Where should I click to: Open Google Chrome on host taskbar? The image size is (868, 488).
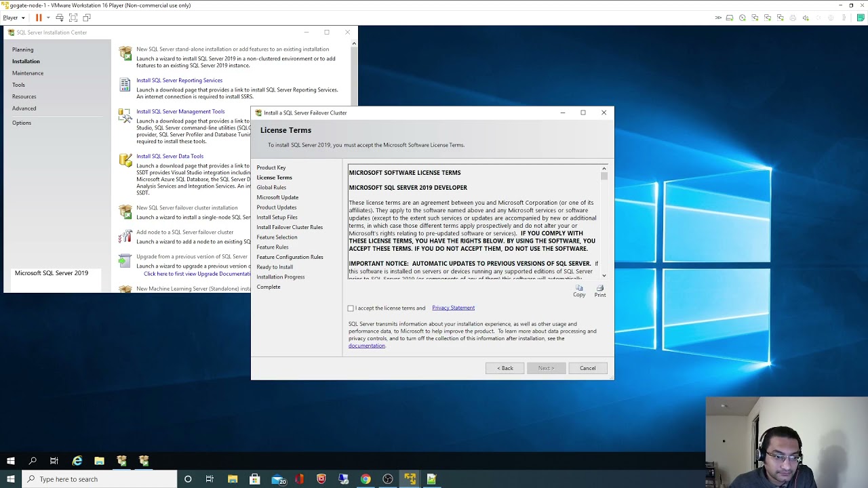click(366, 479)
